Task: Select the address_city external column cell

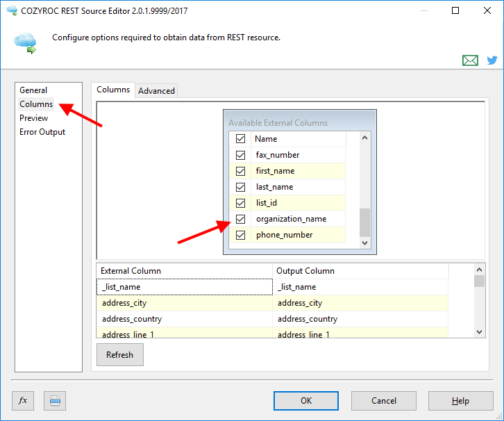Action: 185,303
